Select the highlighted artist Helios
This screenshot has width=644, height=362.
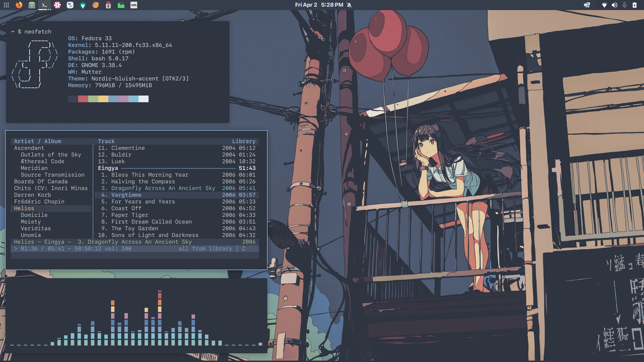(x=51, y=208)
